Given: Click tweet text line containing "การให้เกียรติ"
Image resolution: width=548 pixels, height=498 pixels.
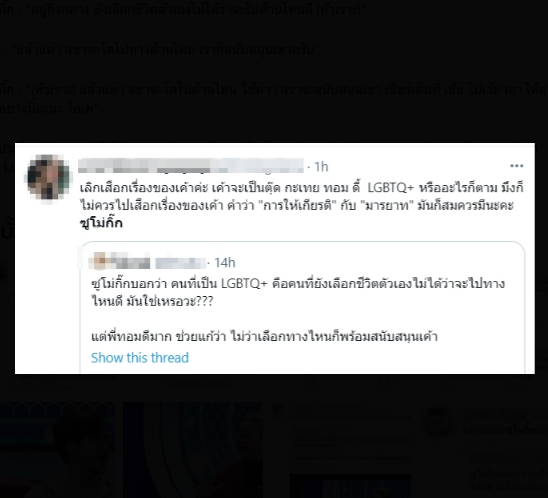Looking at the screenshot, I should click(x=297, y=205).
